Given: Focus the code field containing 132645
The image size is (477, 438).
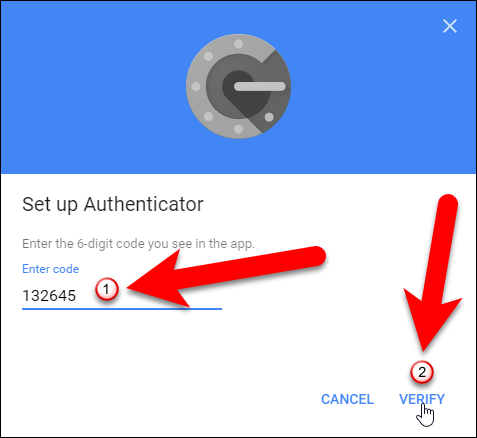Looking at the screenshot, I should click(122, 296).
